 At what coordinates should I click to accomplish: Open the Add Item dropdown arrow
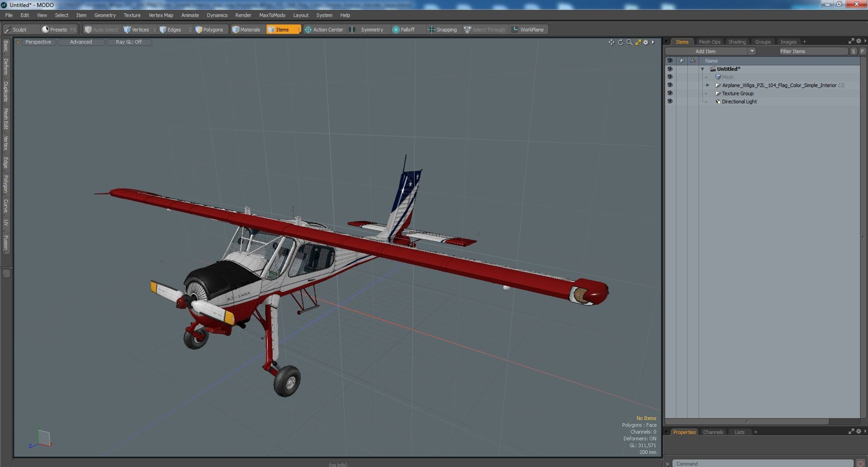752,51
